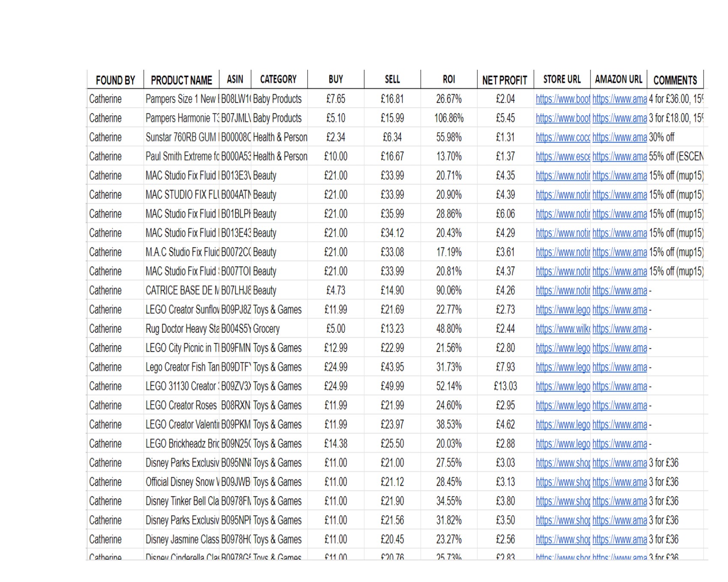
Task: Click the ASIN column header
Action: point(235,79)
